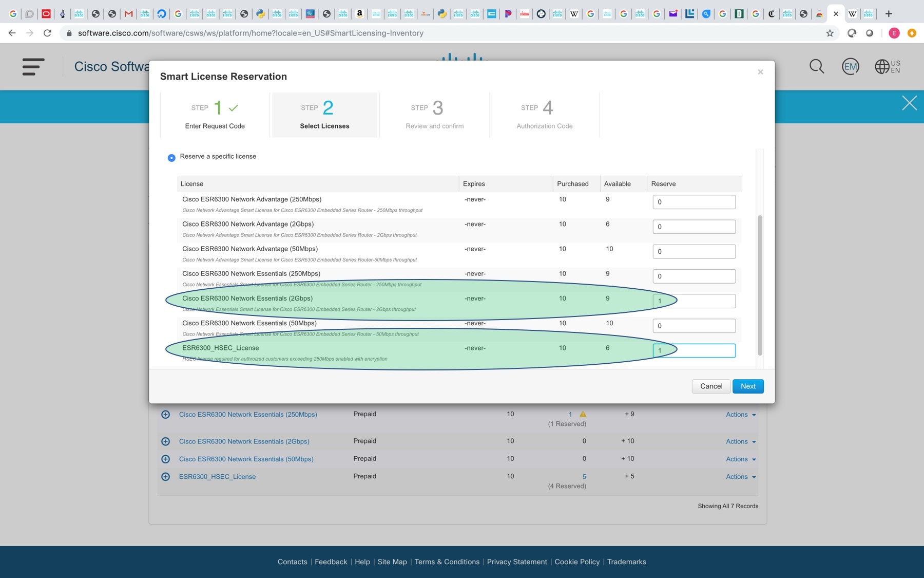924x578 pixels.
Task: Open Actions dropdown for Essentials (2Gbps)
Action: [x=741, y=441]
